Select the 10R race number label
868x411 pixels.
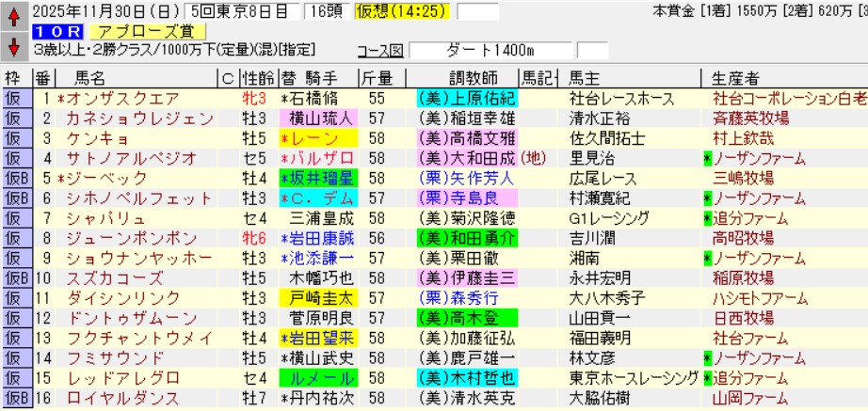tap(55, 31)
